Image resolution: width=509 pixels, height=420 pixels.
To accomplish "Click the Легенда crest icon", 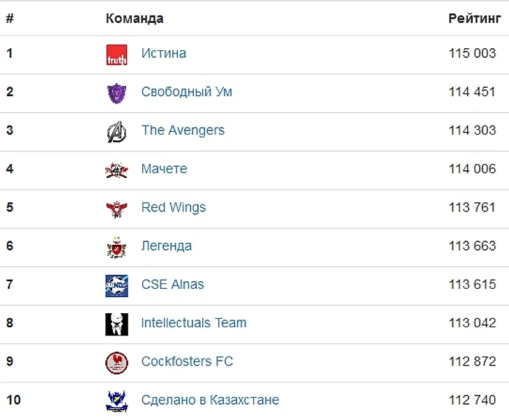I will click(x=116, y=247).
